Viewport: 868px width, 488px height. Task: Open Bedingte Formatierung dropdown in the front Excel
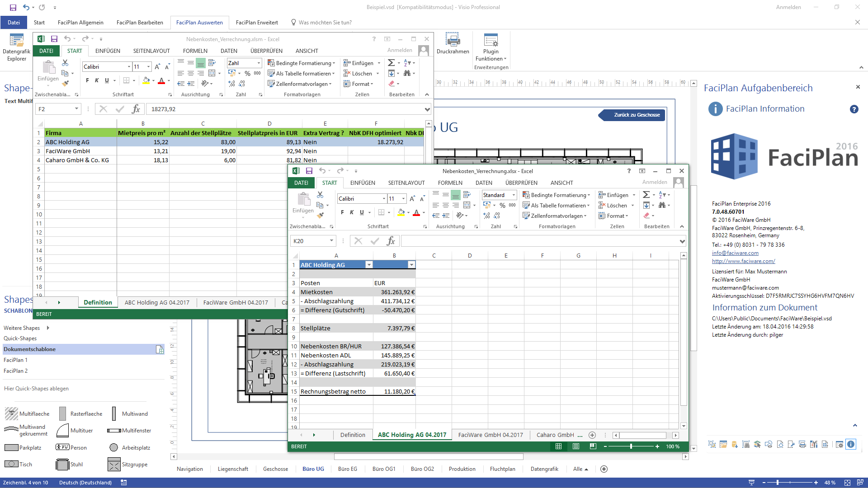pyautogui.click(x=557, y=195)
